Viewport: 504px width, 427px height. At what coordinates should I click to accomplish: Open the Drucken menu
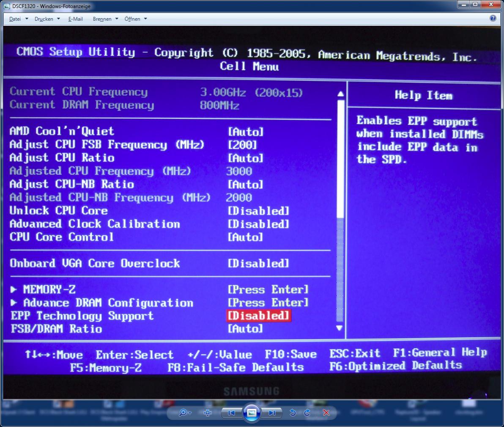pyautogui.click(x=47, y=19)
